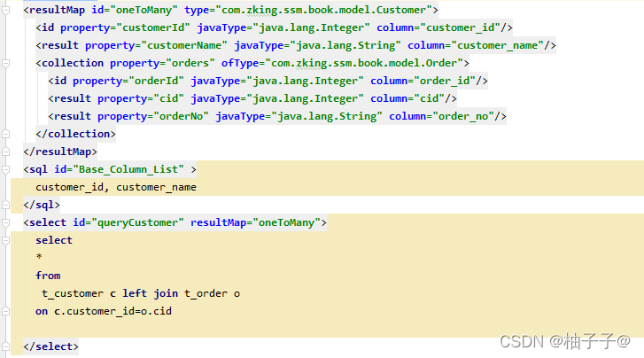Toggle fold at closing sql tag
The width and height of the screenshot is (644, 358).
tap(5, 205)
